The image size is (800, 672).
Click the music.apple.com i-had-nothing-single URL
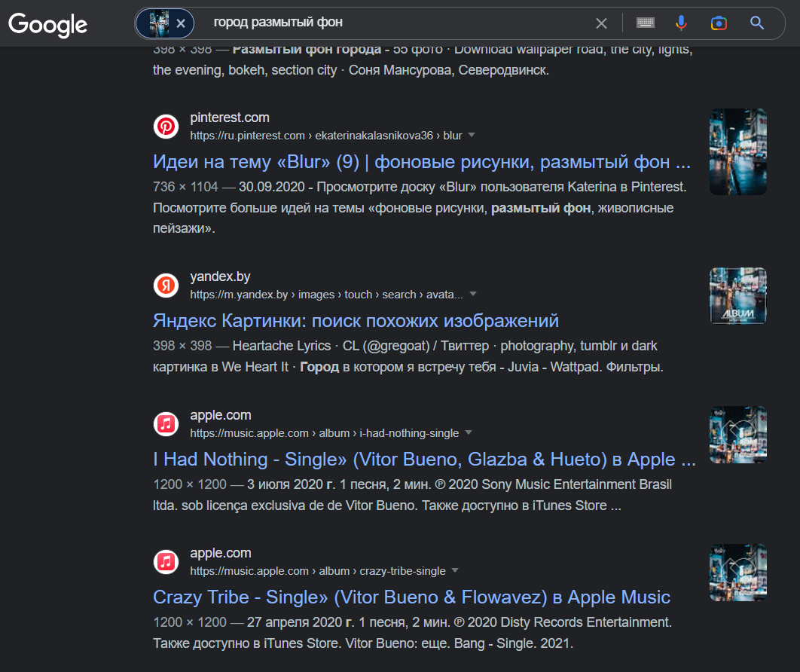click(325, 433)
